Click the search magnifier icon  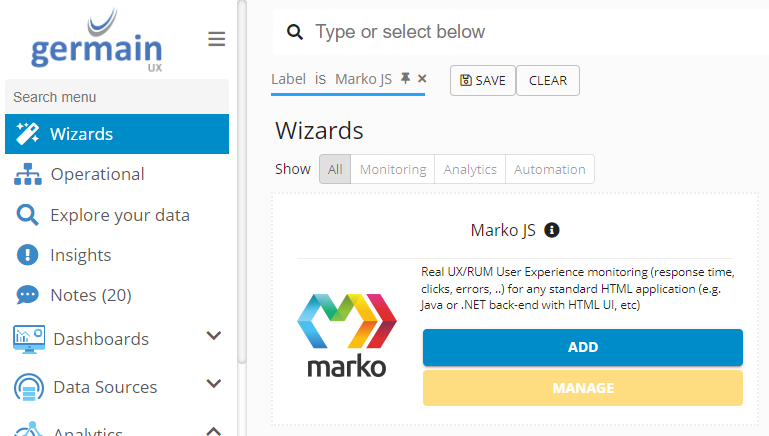pyautogui.click(x=295, y=32)
